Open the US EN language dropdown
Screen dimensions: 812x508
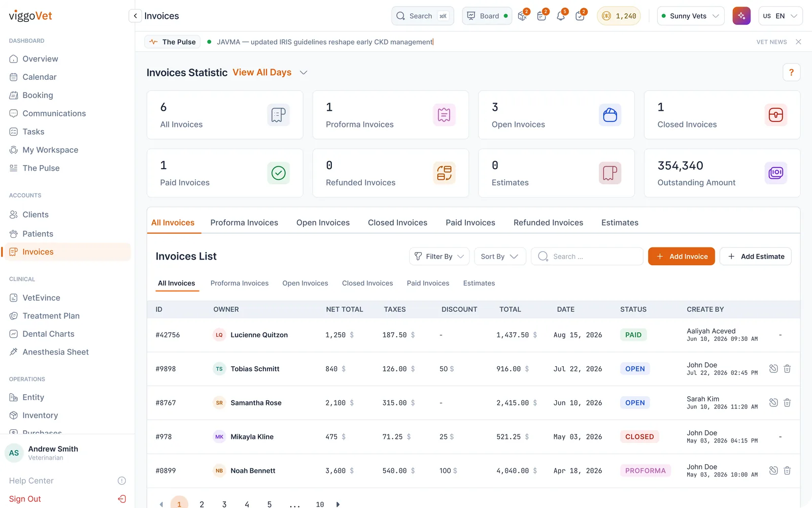pyautogui.click(x=780, y=16)
